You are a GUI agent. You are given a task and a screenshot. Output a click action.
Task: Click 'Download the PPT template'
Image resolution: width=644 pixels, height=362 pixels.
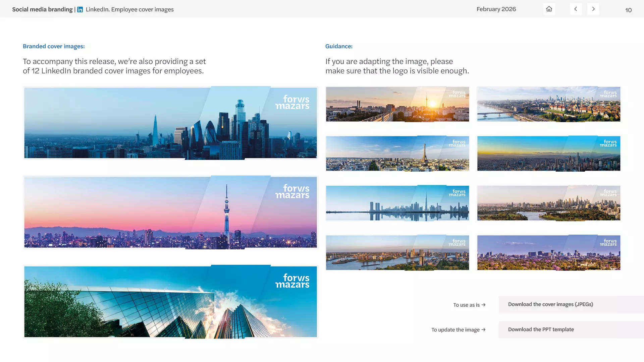point(540,329)
